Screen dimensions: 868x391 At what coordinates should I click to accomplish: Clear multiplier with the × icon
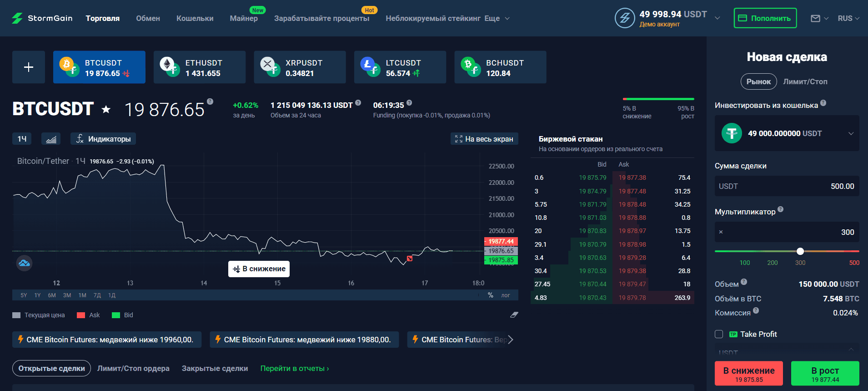tap(721, 232)
